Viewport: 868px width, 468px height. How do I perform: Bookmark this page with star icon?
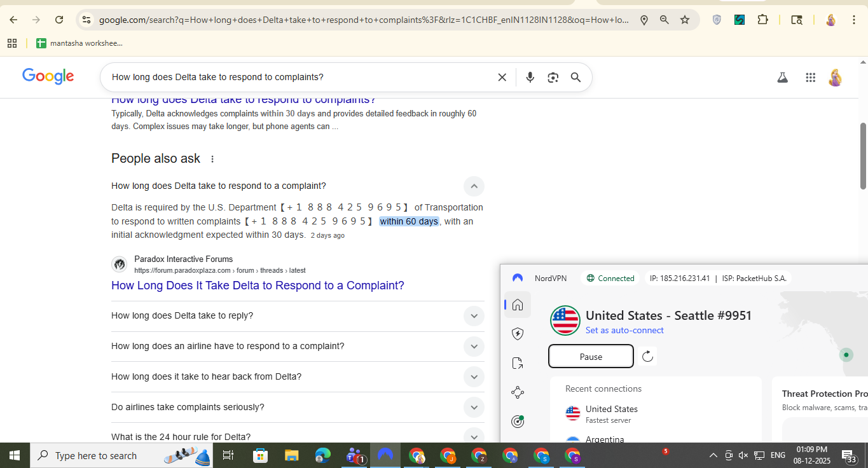click(x=685, y=20)
